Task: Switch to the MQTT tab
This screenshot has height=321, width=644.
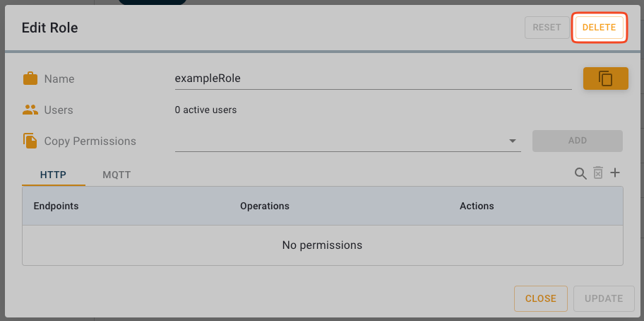Action: tap(117, 175)
